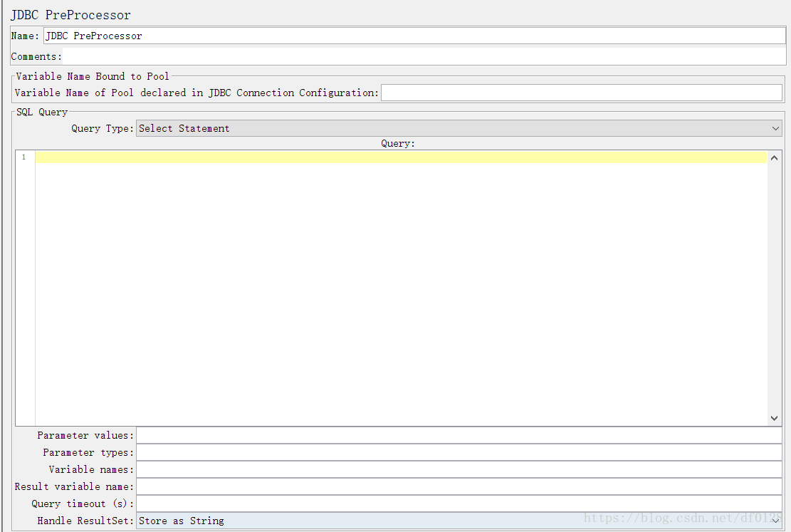Image resolution: width=791 pixels, height=532 pixels.
Task: Click the Result variable name field
Action: point(459,486)
